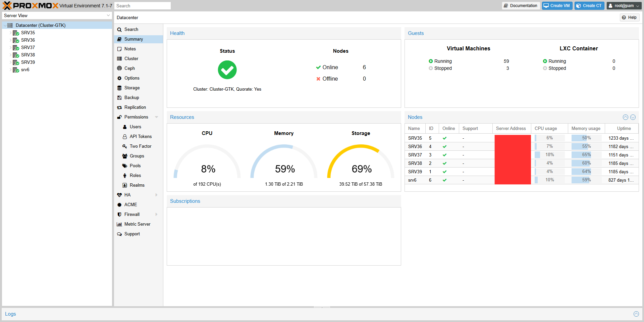Click the SRV37 memory usage bar

click(586, 155)
